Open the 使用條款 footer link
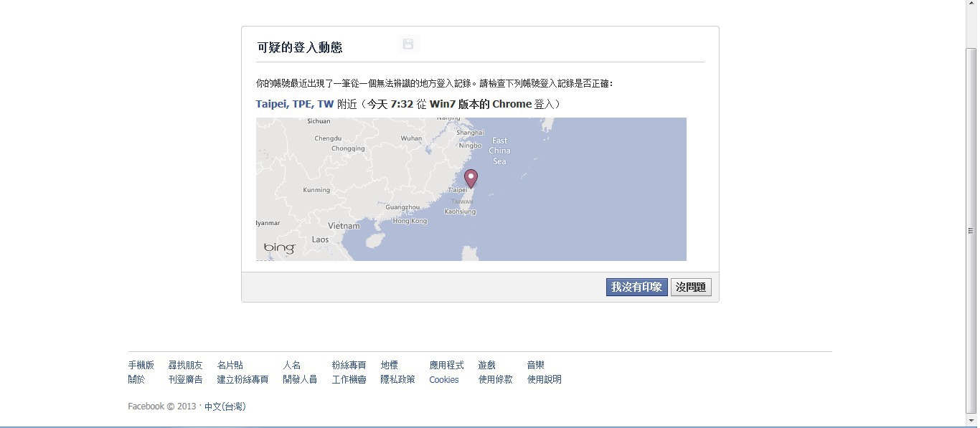 point(496,379)
